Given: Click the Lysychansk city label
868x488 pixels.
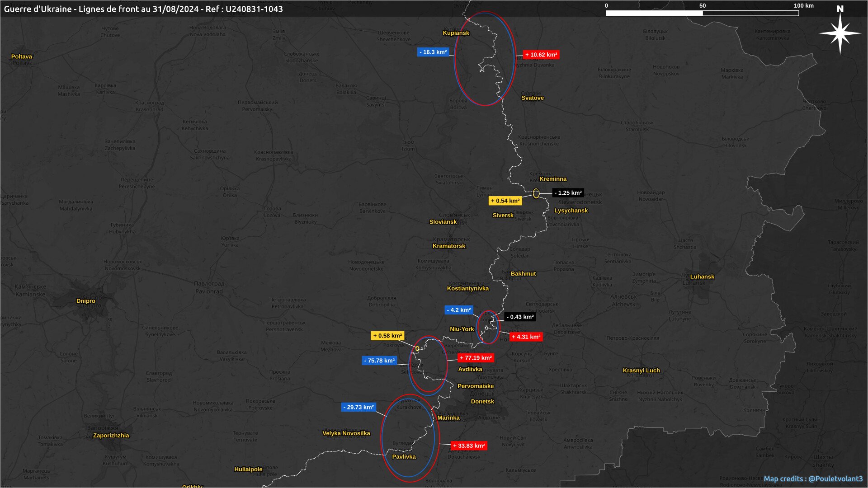Looking at the screenshot, I should 571,211.
